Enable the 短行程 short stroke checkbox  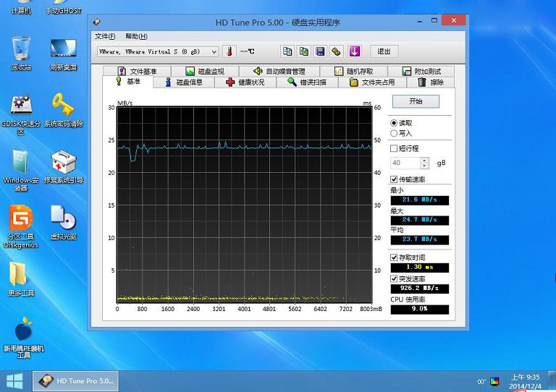(x=394, y=148)
